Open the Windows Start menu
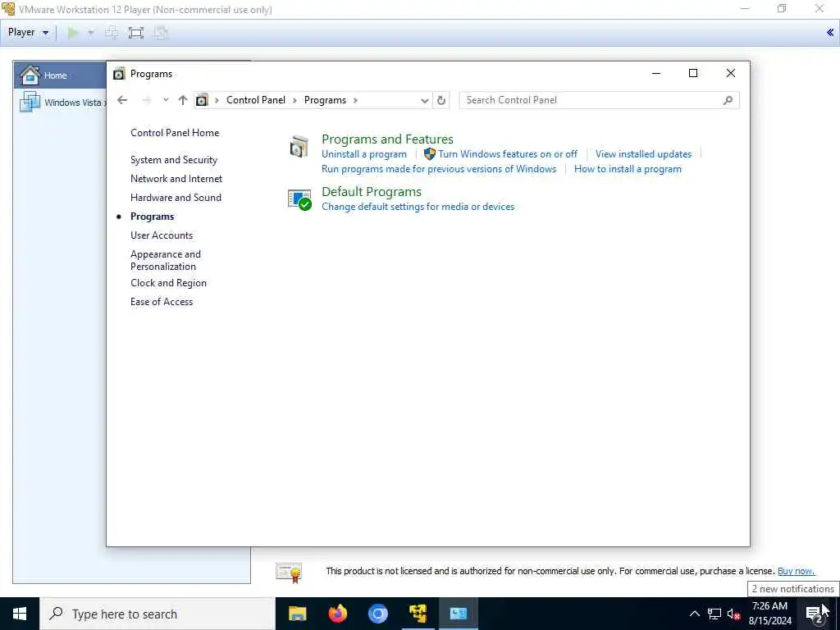The width and height of the screenshot is (840, 630). 20,614
